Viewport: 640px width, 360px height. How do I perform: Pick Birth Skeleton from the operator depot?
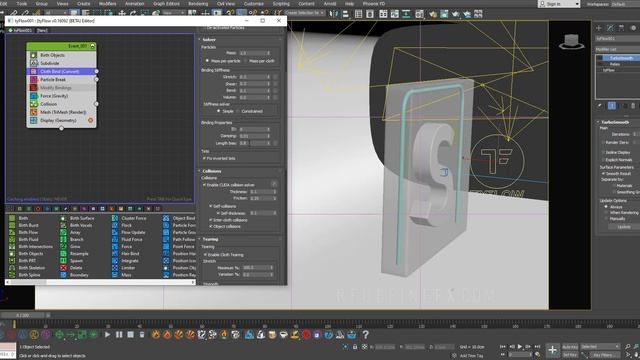pyautogui.click(x=31, y=268)
